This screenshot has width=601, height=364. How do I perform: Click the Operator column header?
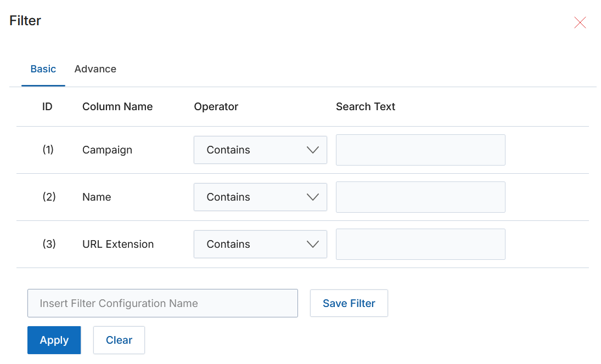point(216,106)
